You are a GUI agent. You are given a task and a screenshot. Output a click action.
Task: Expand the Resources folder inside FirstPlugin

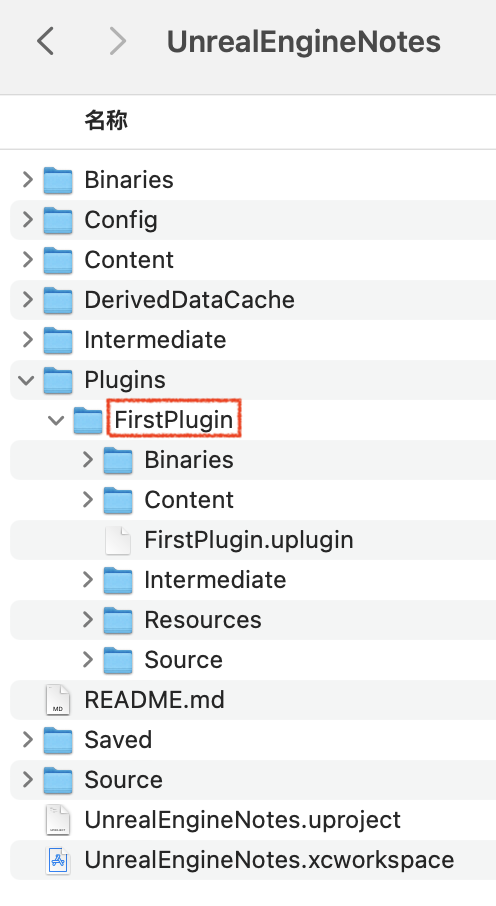tap(87, 619)
